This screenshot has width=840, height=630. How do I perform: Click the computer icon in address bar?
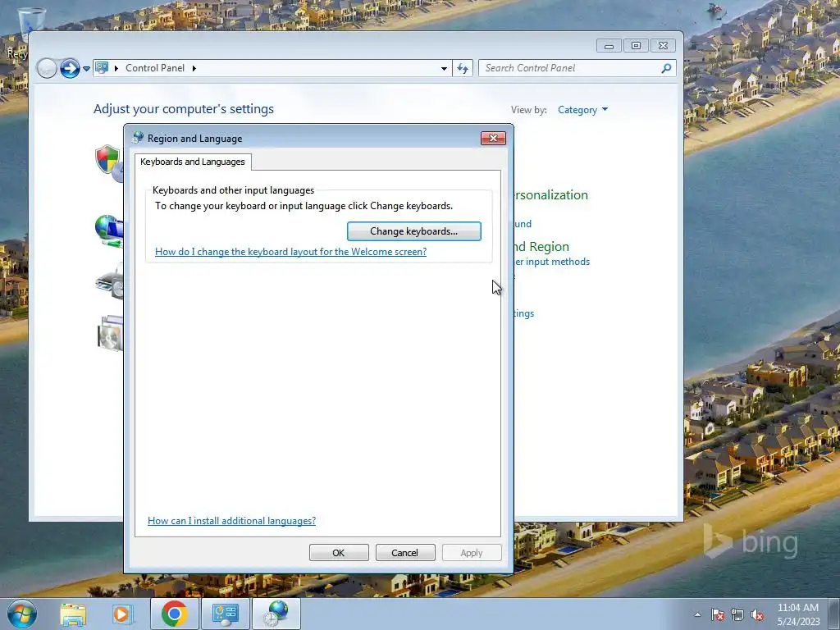pos(102,68)
